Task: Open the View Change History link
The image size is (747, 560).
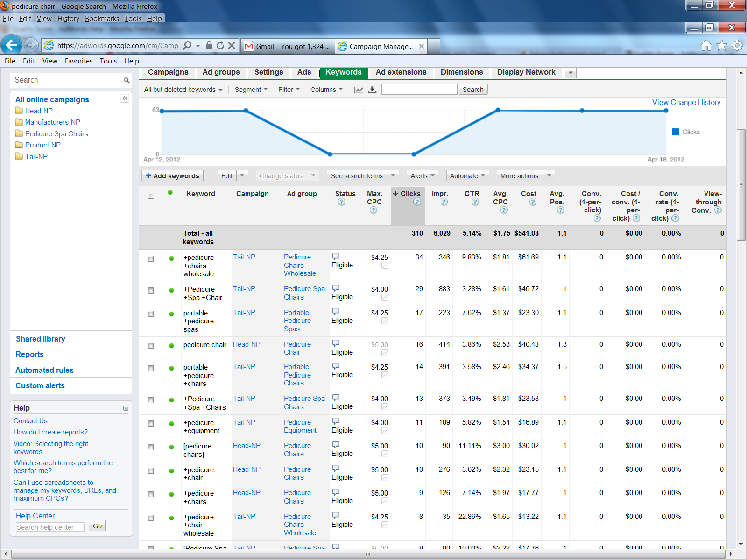Action: (686, 103)
